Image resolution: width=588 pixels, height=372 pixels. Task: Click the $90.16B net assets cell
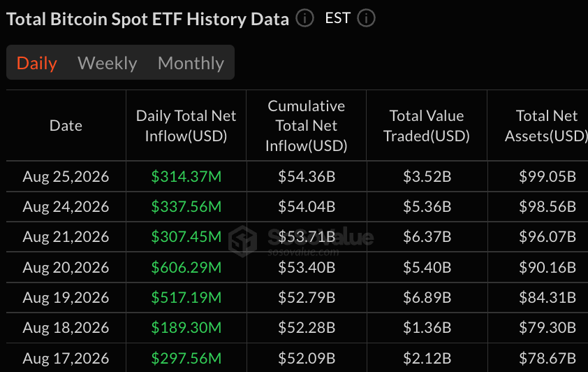(547, 267)
